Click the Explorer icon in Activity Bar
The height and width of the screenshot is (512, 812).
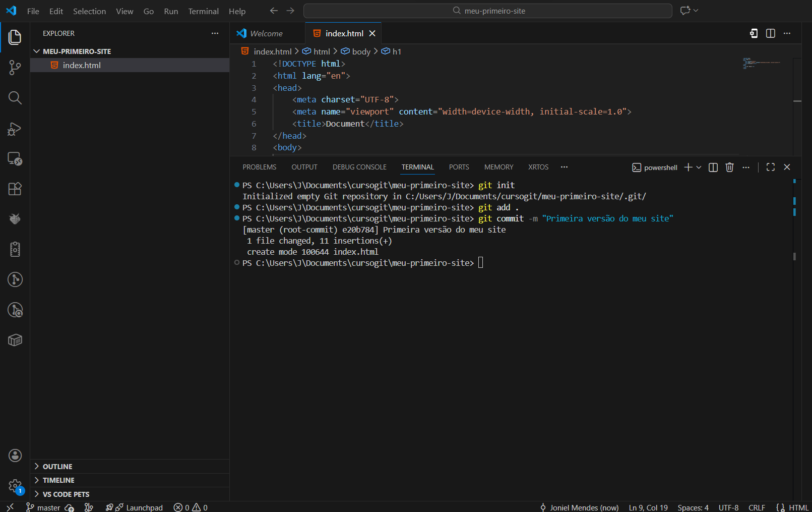pyautogui.click(x=15, y=37)
